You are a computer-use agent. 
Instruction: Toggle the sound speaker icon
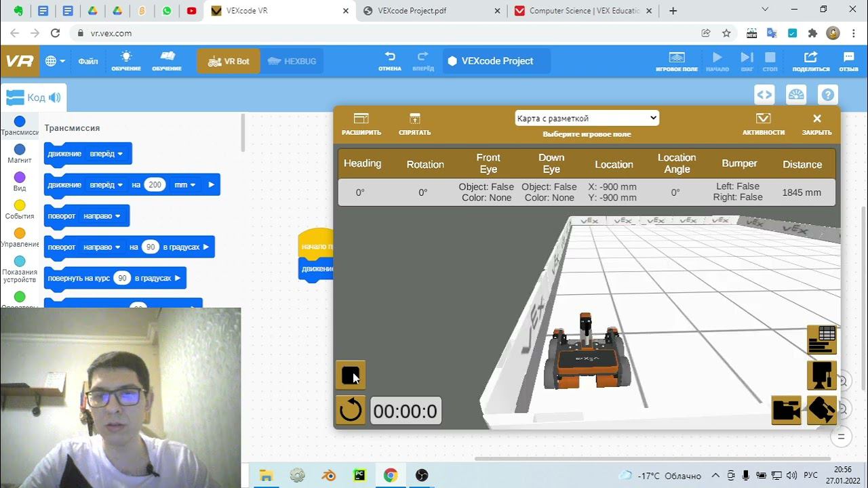(x=55, y=98)
